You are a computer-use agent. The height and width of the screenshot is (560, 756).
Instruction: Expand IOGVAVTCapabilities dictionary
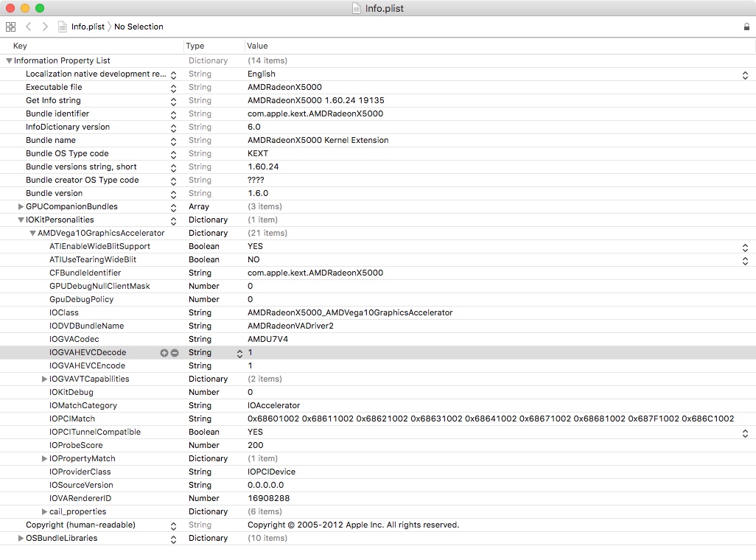click(x=44, y=379)
